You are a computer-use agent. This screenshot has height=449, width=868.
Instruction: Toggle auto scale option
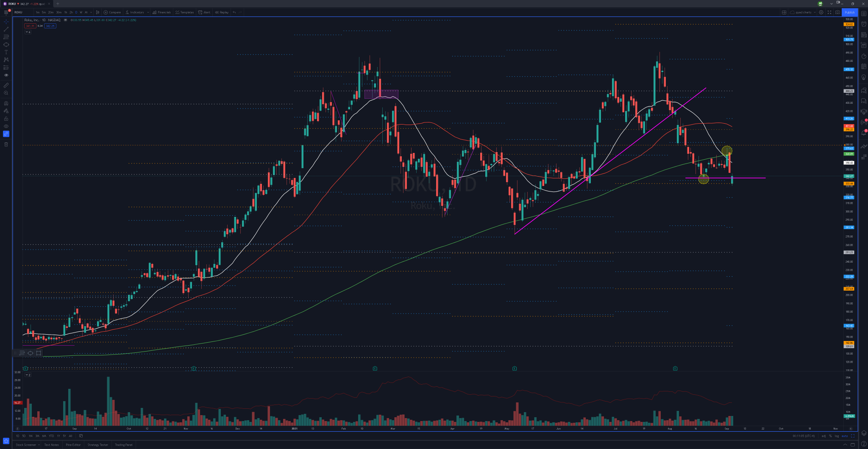coord(845,436)
